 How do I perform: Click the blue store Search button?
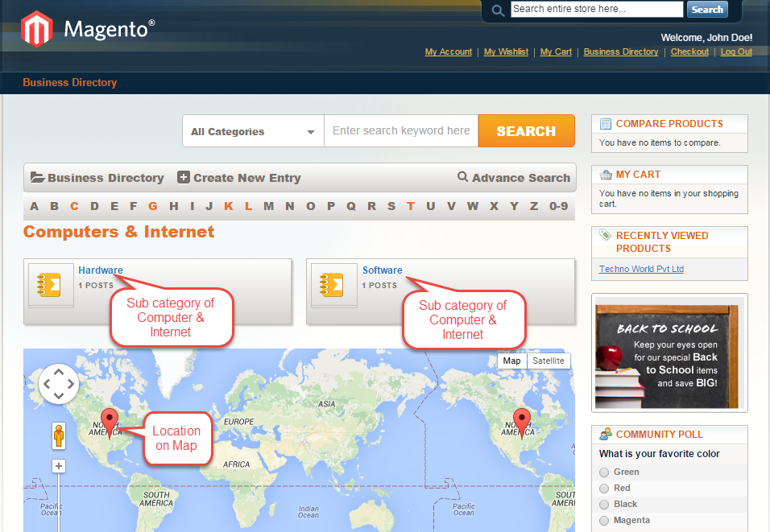(707, 10)
